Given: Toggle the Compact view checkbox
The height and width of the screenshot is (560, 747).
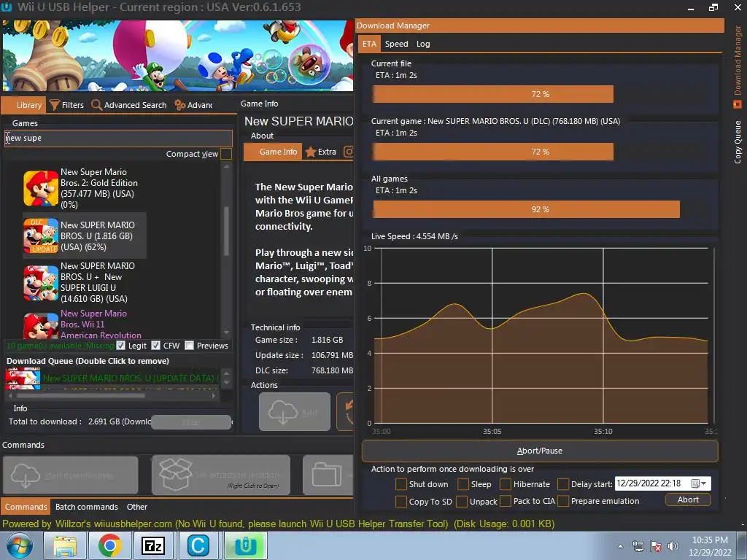Looking at the screenshot, I should click(226, 154).
